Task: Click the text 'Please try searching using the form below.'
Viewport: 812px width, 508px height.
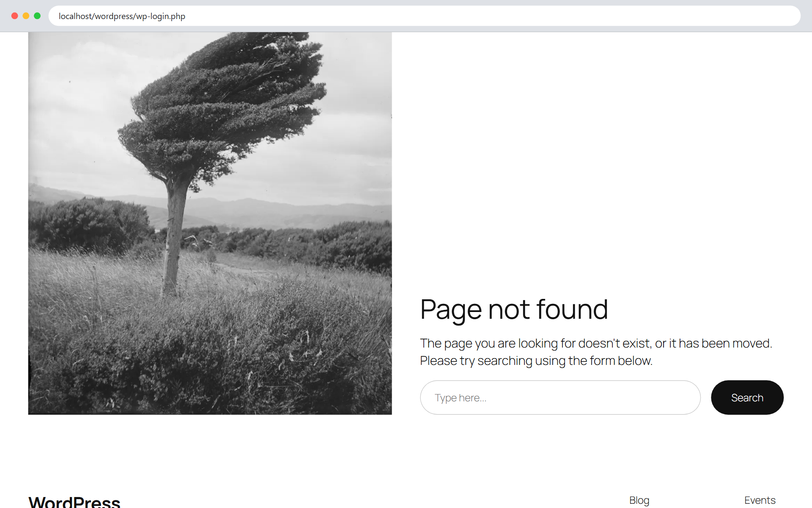Action: point(536,361)
